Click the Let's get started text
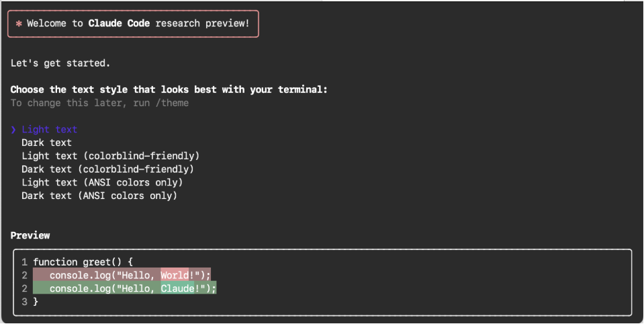This screenshot has height=324, width=644. click(60, 63)
